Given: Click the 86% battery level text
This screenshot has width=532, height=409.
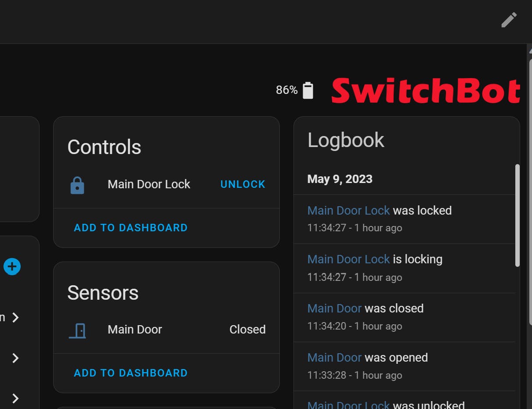Looking at the screenshot, I should tap(287, 90).
